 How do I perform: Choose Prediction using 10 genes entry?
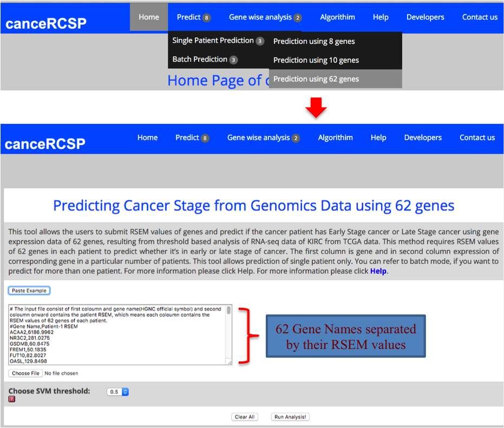(x=316, y=60)
